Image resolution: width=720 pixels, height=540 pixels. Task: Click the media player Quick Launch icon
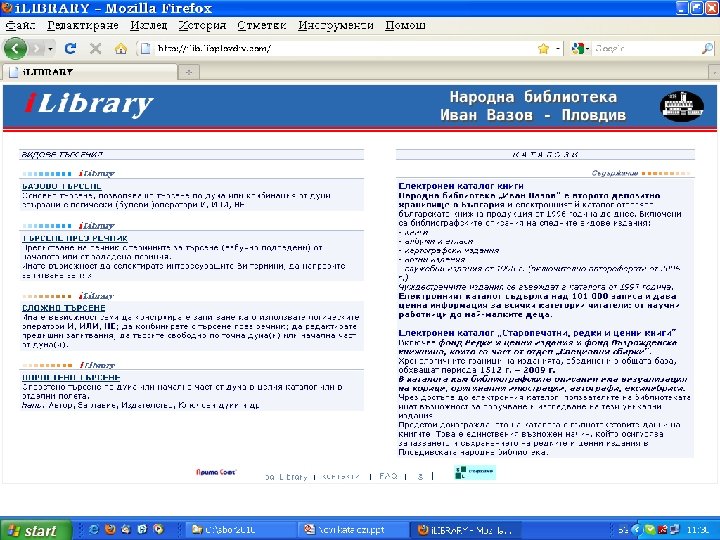pyautogui.click(x=158, y=529)
